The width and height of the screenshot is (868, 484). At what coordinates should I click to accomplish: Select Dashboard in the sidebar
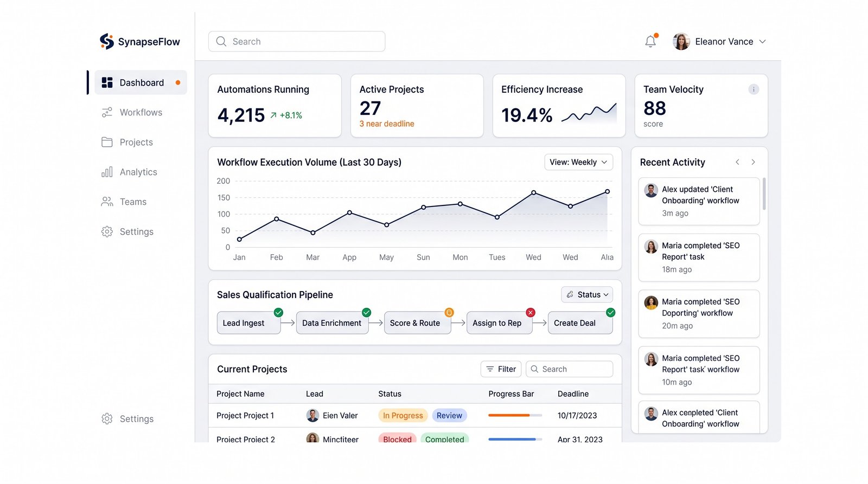point(141,82)
